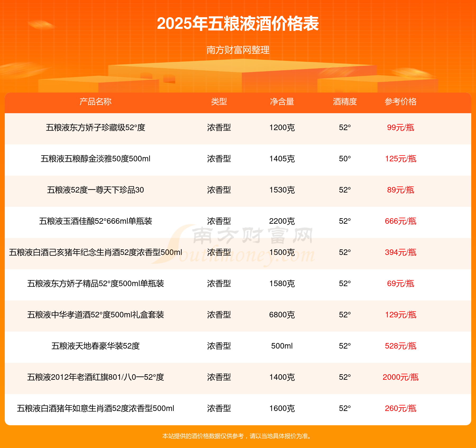Click the "酒精度" column header
The image size is (476, 448).
[345, 102]
